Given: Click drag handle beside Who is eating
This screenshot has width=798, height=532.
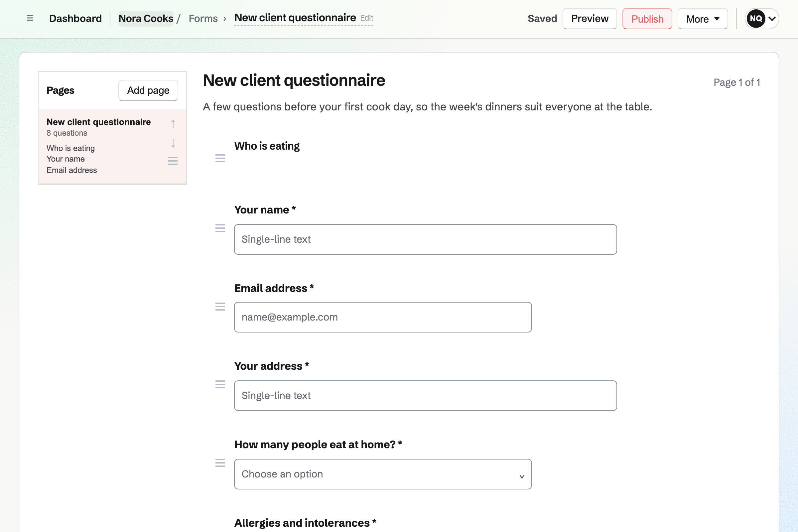Looking at the screenshot, I should [220, 159].
